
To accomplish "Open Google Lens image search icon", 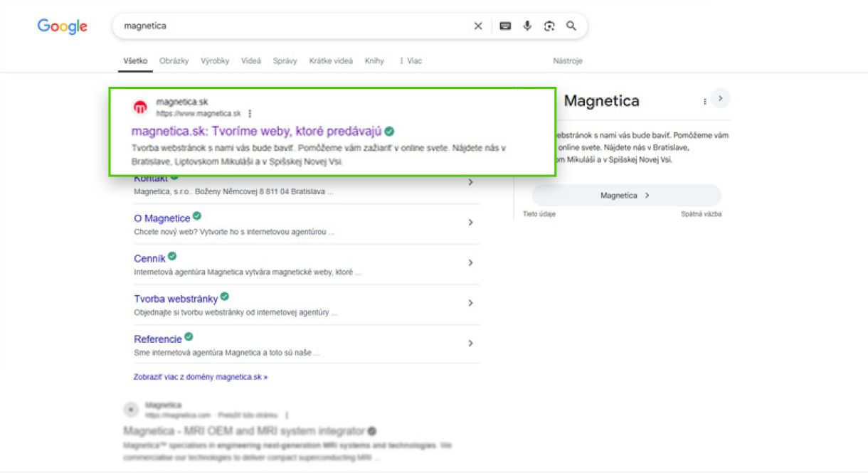I will (x=548, y=26).
